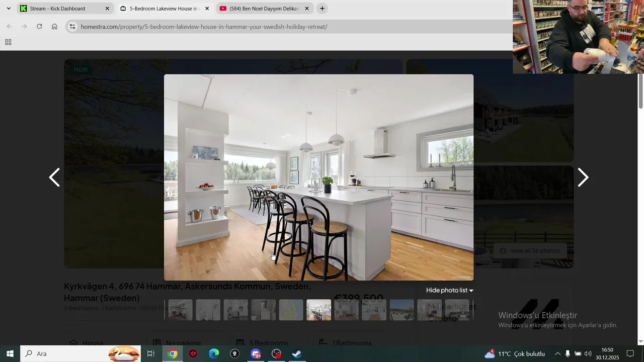Viewport: 644px width, 362px height.
Task: Click the large kitchen photo in lightbox
Action: pos(318,177)
